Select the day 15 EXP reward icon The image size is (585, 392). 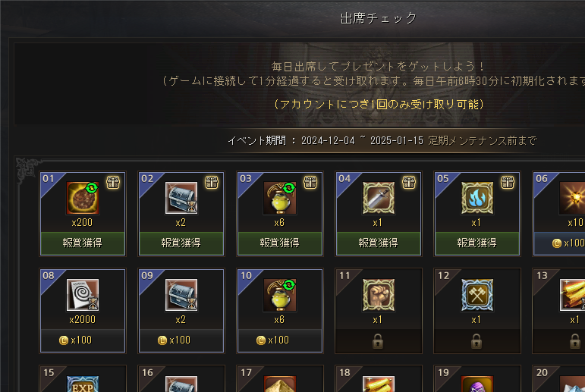[83, 384]
